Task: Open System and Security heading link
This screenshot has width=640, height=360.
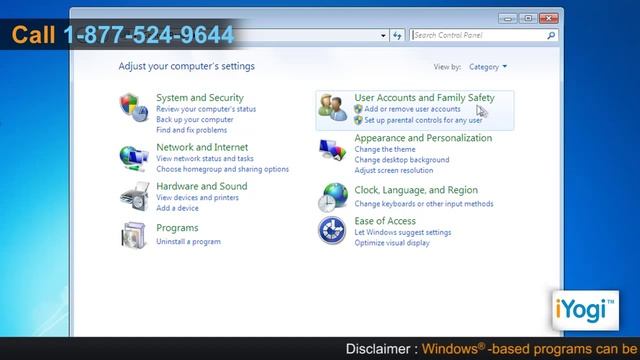Action: tap(200, 98)
